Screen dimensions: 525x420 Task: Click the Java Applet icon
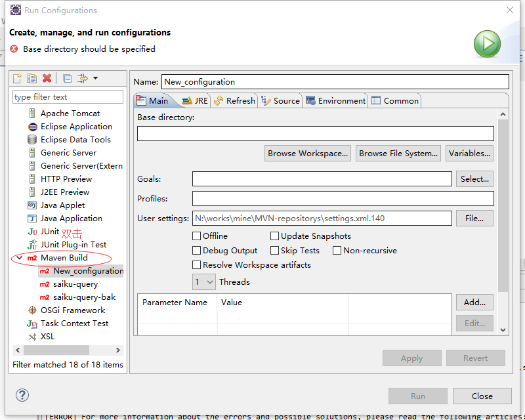(x=32, y=205)
